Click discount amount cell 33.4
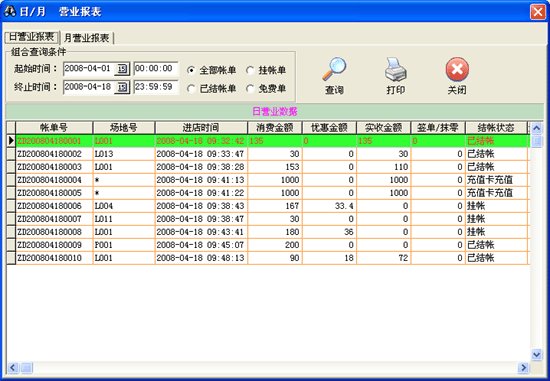 pyautogui.click(x=329, y=206)
